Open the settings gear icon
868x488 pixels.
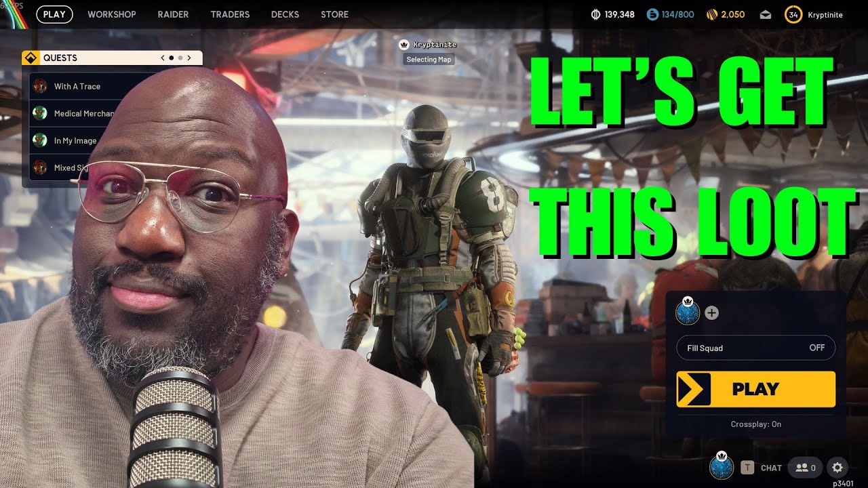837,468
